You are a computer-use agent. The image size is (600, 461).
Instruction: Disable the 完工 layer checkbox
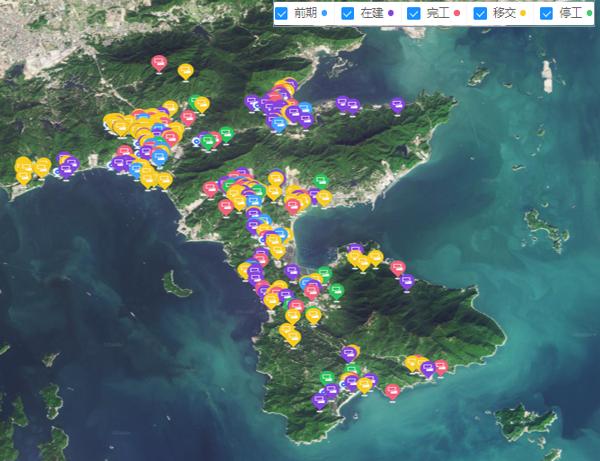[x=414, y=14]
